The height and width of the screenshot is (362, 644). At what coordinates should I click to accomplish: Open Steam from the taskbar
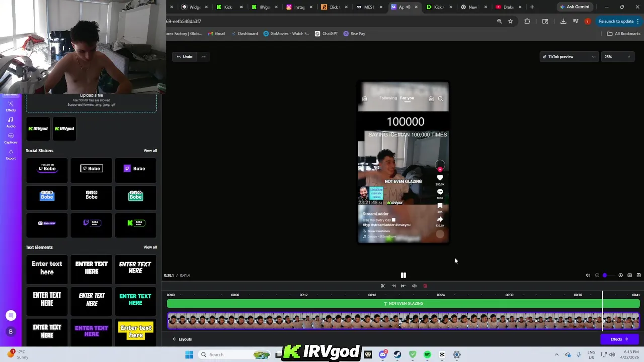[x=397, y=355]
